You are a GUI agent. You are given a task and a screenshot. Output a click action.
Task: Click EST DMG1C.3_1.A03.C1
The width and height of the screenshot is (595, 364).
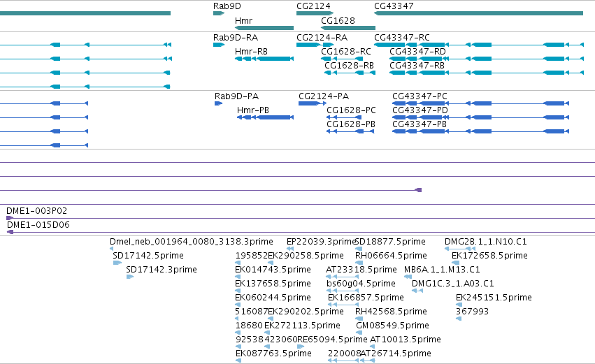click(x=452, y=284)
